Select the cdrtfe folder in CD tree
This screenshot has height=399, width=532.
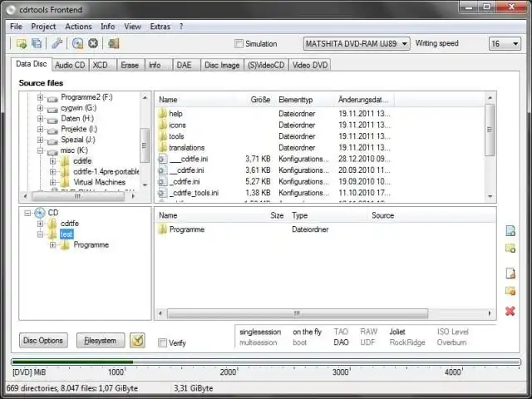(x=70, y=224)
